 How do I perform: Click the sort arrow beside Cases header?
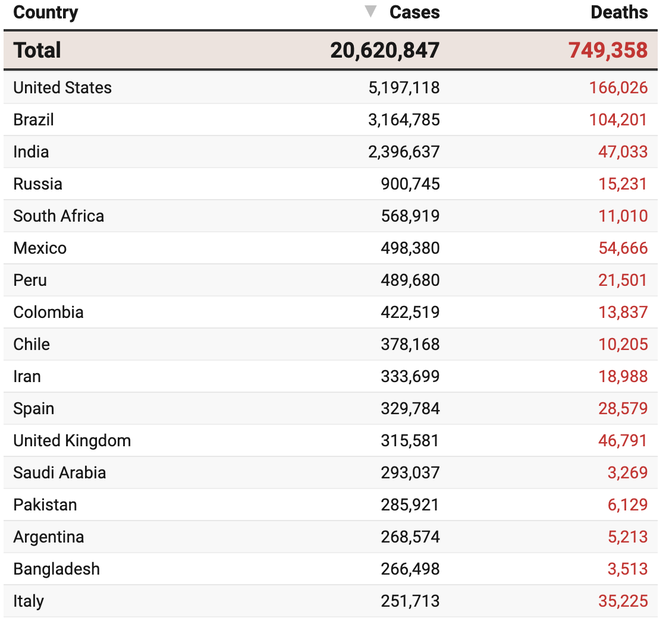pos(370,11)
